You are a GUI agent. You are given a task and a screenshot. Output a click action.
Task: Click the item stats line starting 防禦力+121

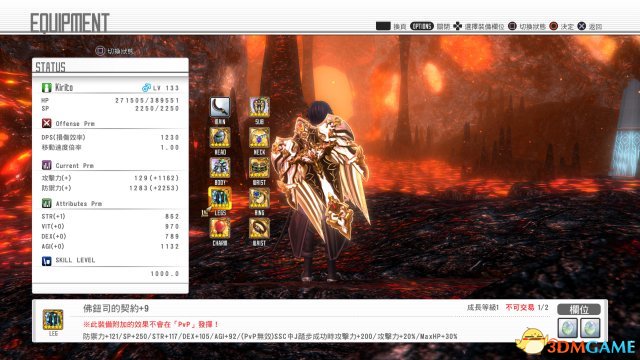tap(270, 337)
